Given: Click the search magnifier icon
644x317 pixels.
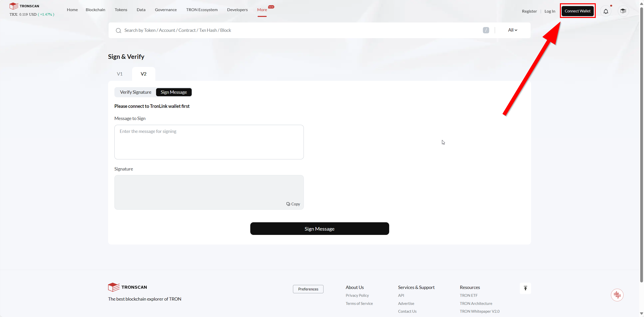Looking at the screenshot, I should click(x=118, y=31).
